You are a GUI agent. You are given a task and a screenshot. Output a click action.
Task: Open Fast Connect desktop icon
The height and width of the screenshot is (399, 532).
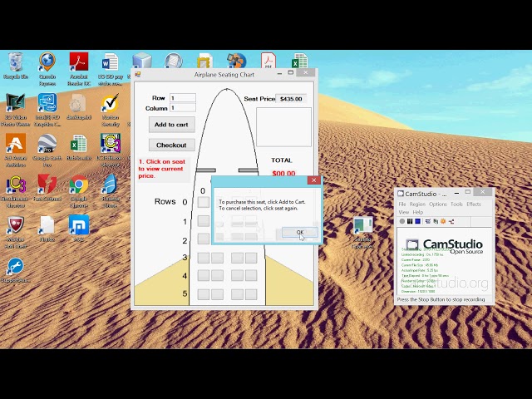(47, 188)
